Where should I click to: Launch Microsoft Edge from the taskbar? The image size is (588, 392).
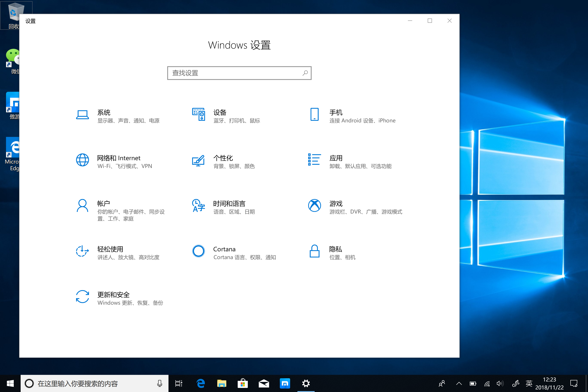201,383
